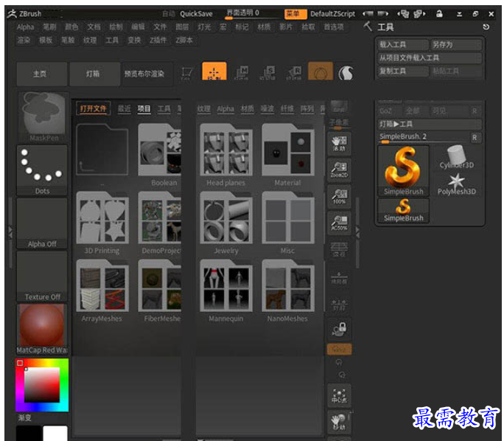Viewport: 504px width, 441px height.
Task: Switch to the 打开文件 tab
Action: 94,108
